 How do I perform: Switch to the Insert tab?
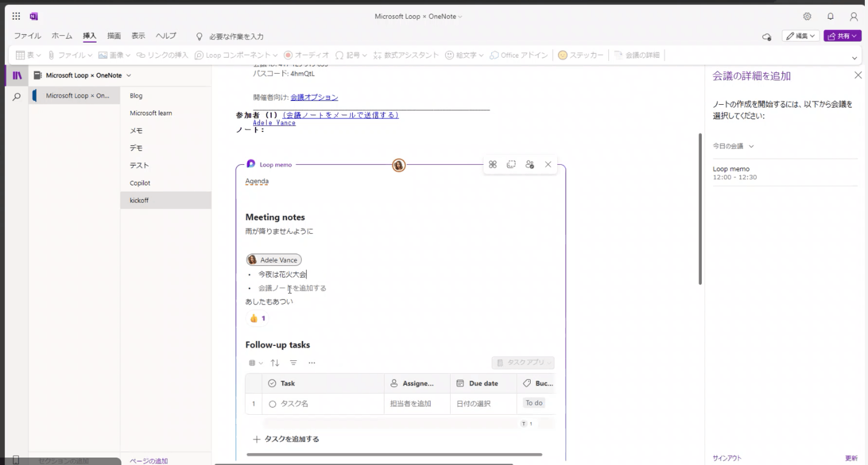(90, 36)
